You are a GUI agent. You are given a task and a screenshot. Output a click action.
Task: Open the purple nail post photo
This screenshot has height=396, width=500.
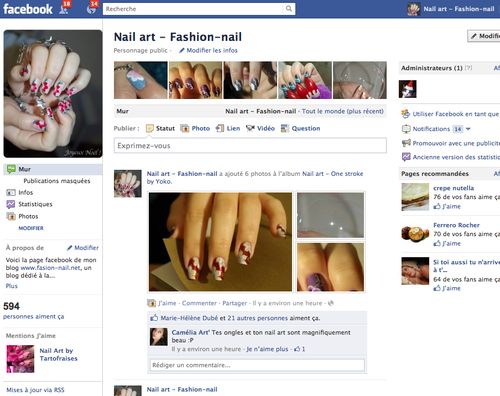coord(331,267)
